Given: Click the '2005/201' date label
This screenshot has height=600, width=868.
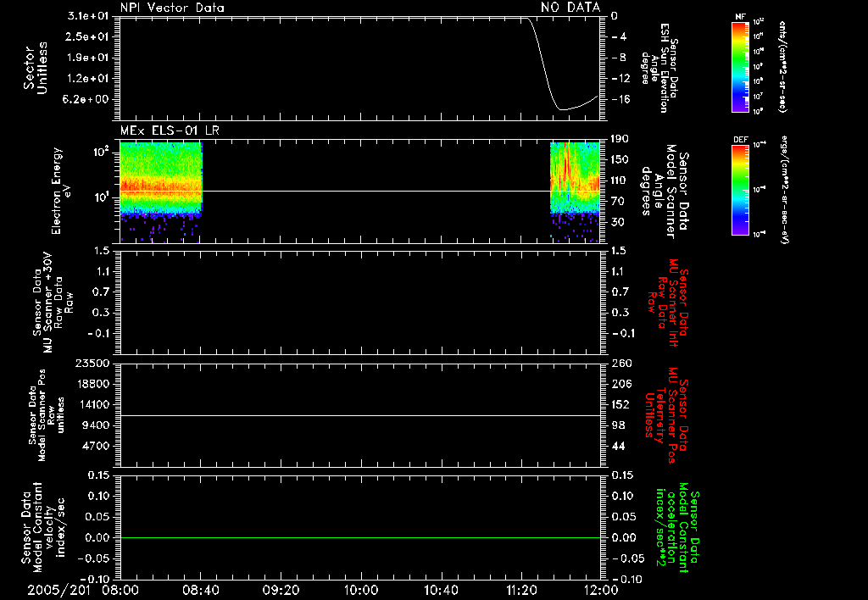Looking at the screenshot, I should [58, 590].
